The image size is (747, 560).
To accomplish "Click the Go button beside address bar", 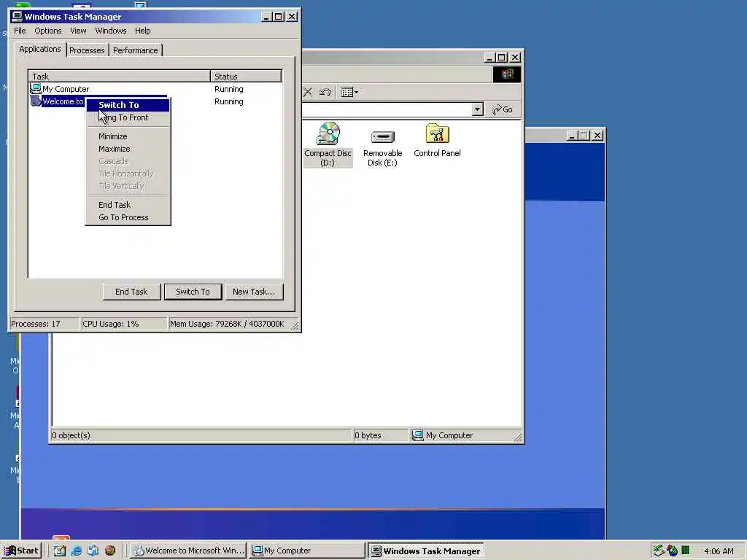I will tap(502, 109).
